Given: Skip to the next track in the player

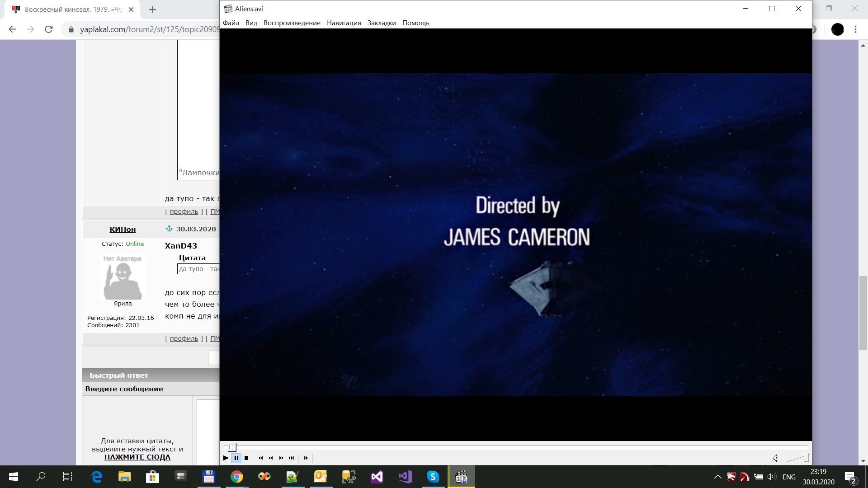Looking at the screenshot, I should click(292, 458).
